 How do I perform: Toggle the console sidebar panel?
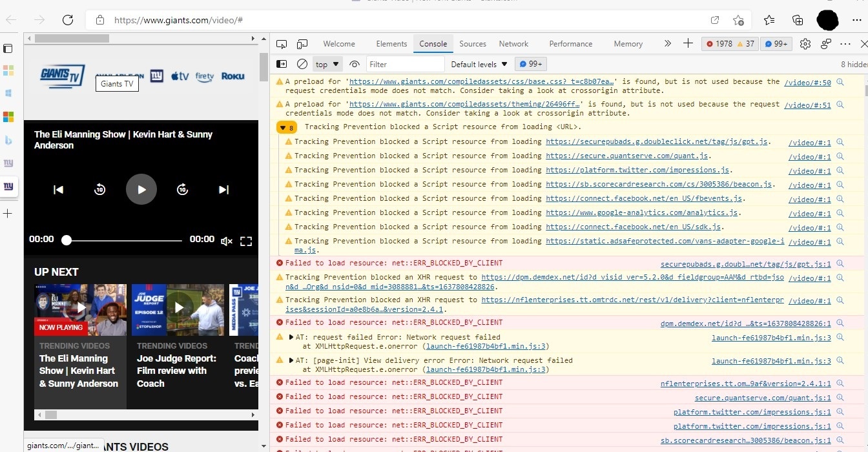[x=282, y=64]
